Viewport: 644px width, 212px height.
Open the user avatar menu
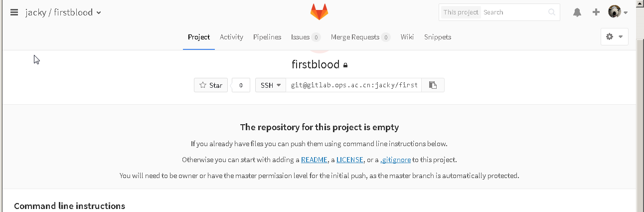[618, 12]
